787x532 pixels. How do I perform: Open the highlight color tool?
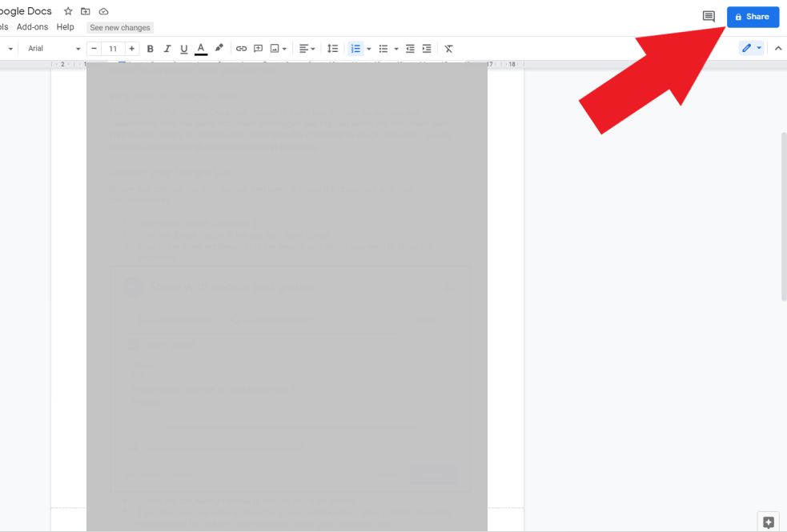pos(219,48)
